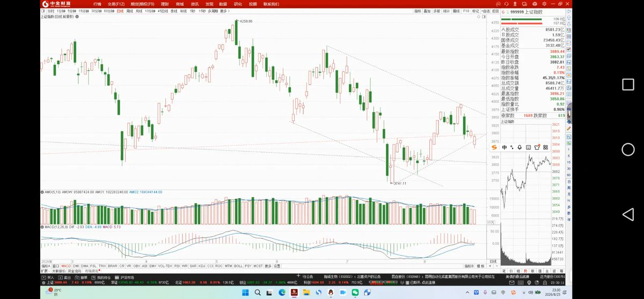Screen dimensions: 644x299
Task: Select the MACD indicator tab
Action: click(x=66, y=266)
